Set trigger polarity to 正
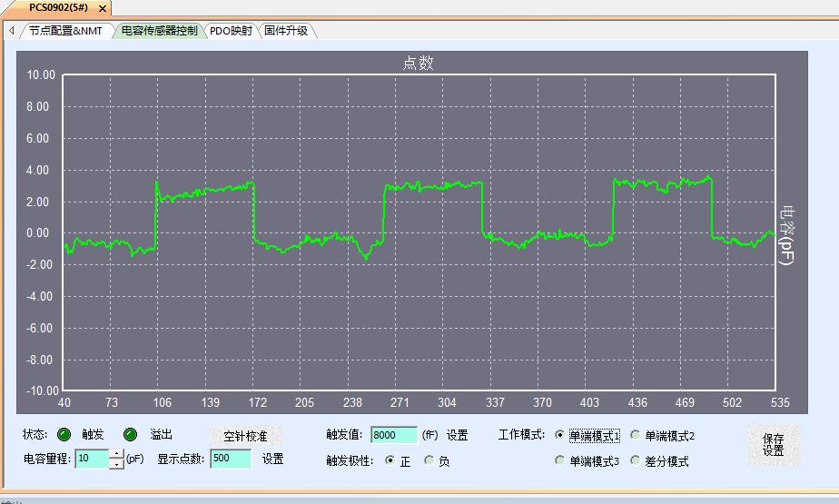 coord(390,460)
